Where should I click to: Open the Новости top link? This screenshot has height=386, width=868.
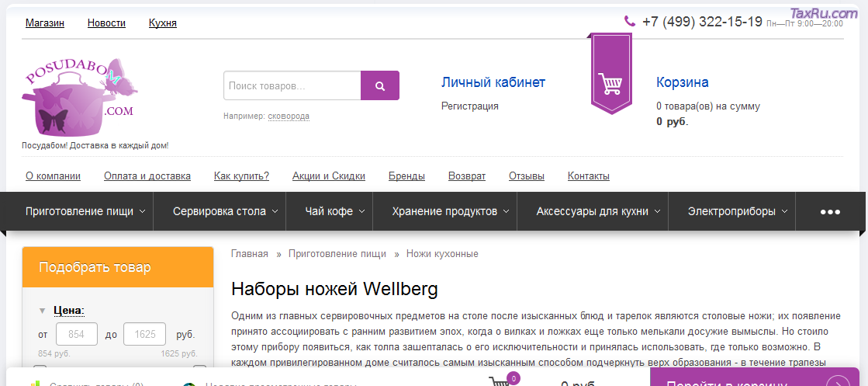coord(106,23)
